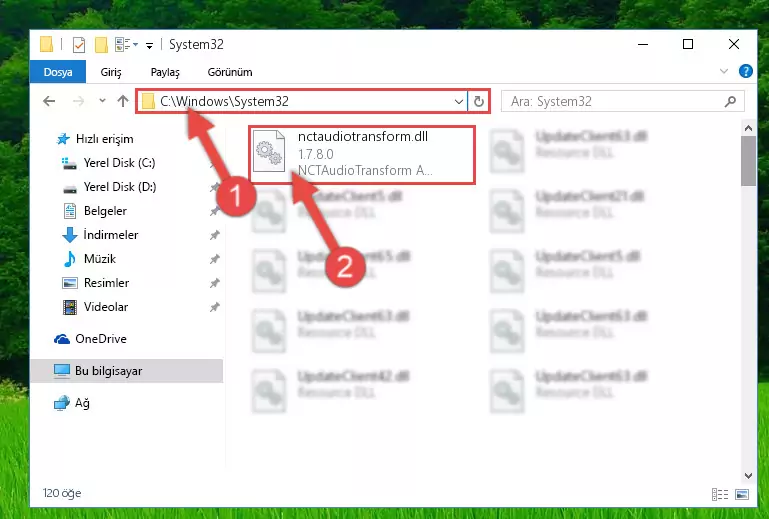The image size is (769, 519).
Task: Click the Ara: System32 search box
Action: click(623, 102)
